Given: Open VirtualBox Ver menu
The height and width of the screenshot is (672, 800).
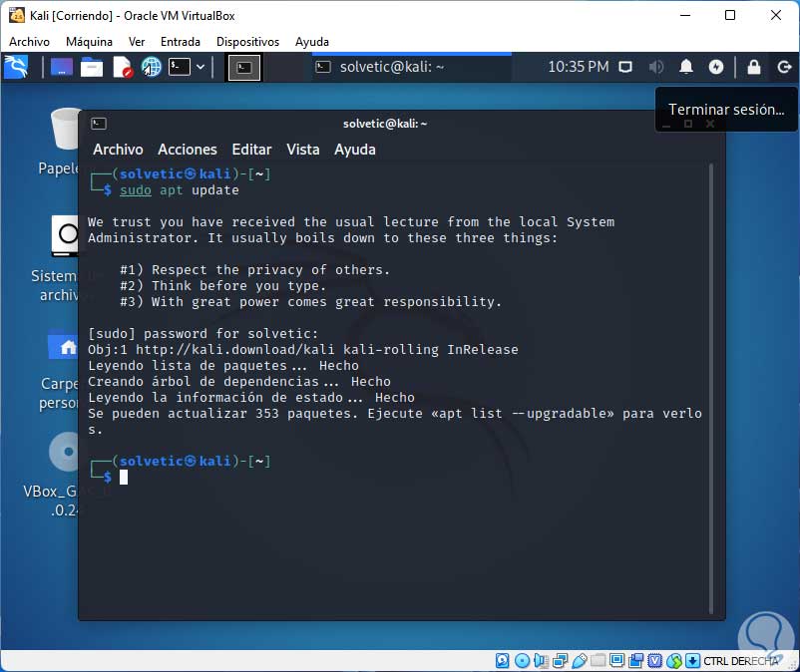Looking at the screenshot, I should coord(137,42).
